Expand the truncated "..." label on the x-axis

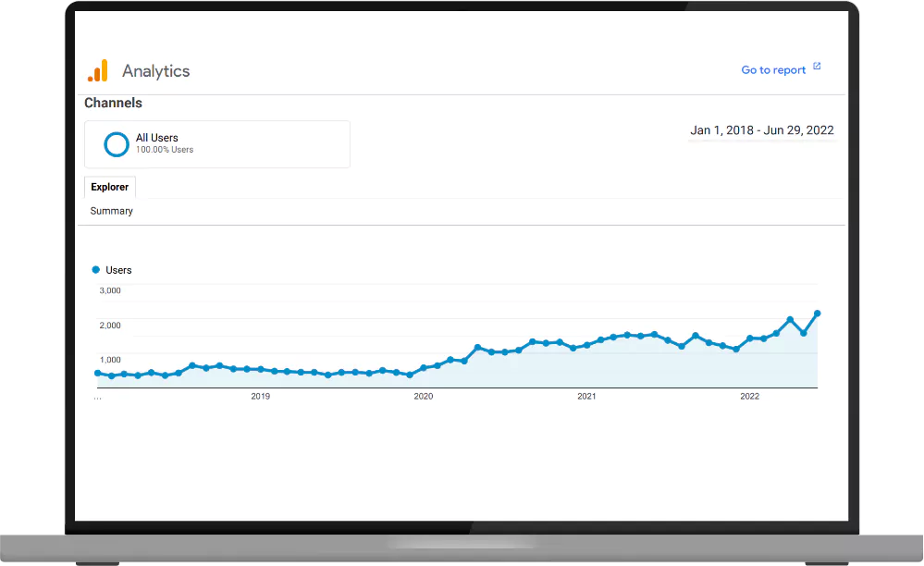pos(97,396)
